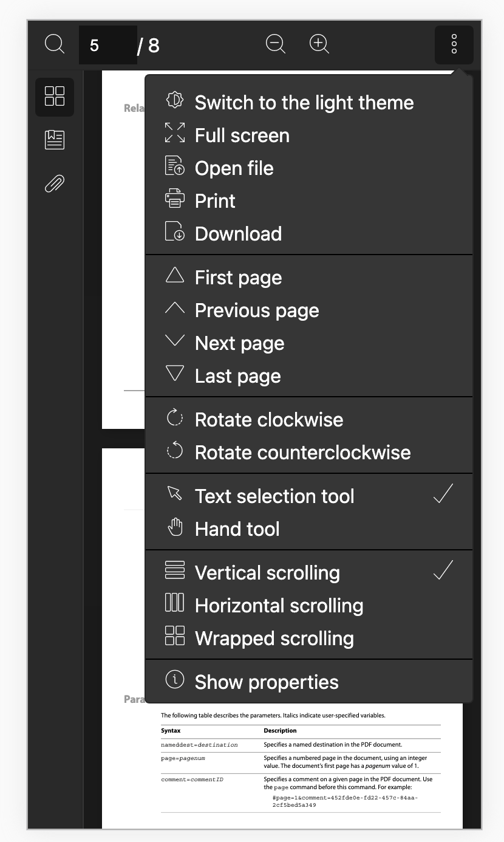Open the three-dot options menu
Viewport: 504px width, 842px height.
point(454,44)
